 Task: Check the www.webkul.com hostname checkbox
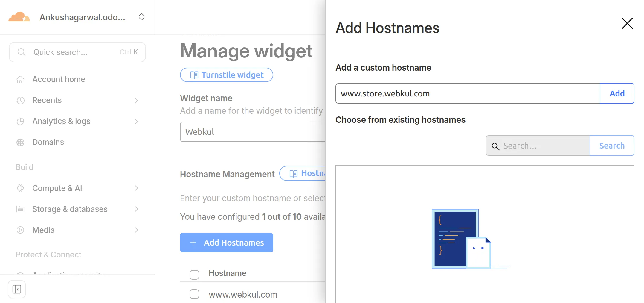[x=194, y=294]
